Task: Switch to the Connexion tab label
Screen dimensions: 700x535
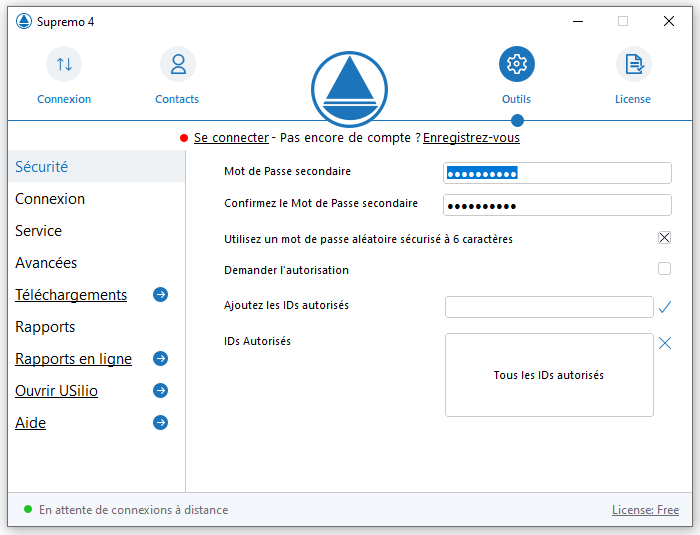Action: point(64,99)
